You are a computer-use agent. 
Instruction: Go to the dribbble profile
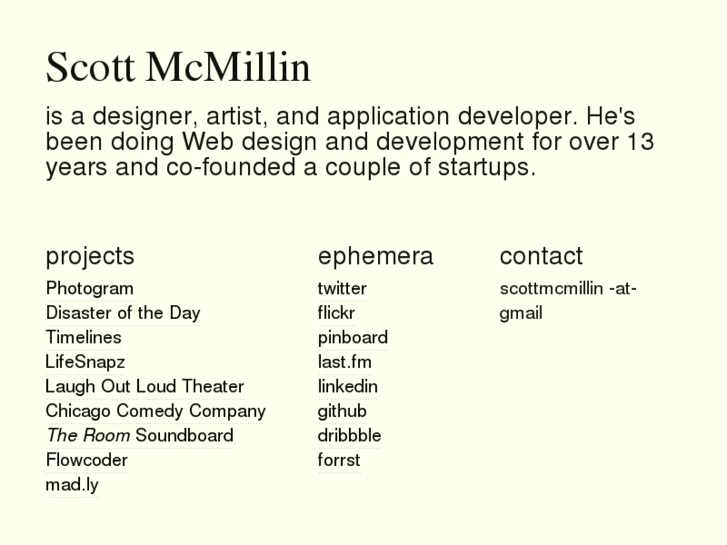349,435
